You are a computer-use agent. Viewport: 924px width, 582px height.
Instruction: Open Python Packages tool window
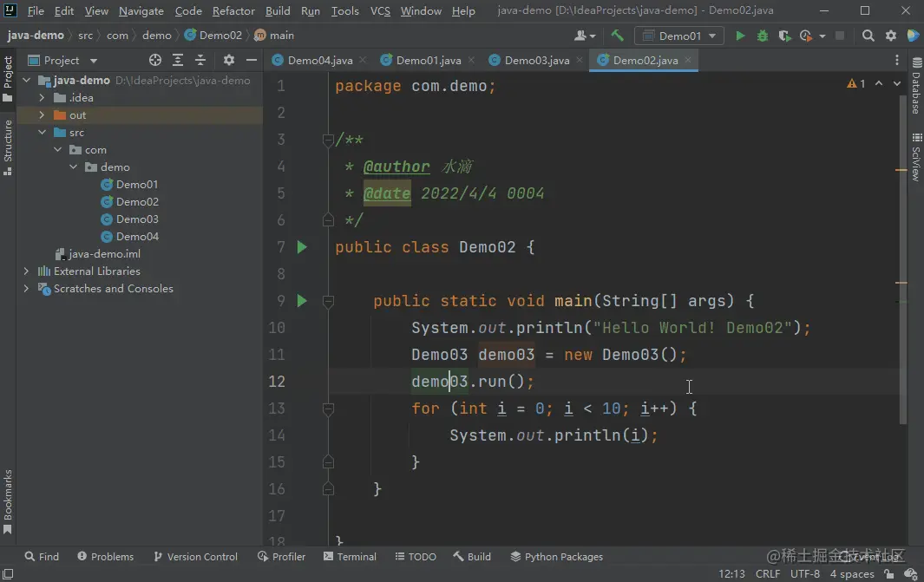tap(557, 557)
